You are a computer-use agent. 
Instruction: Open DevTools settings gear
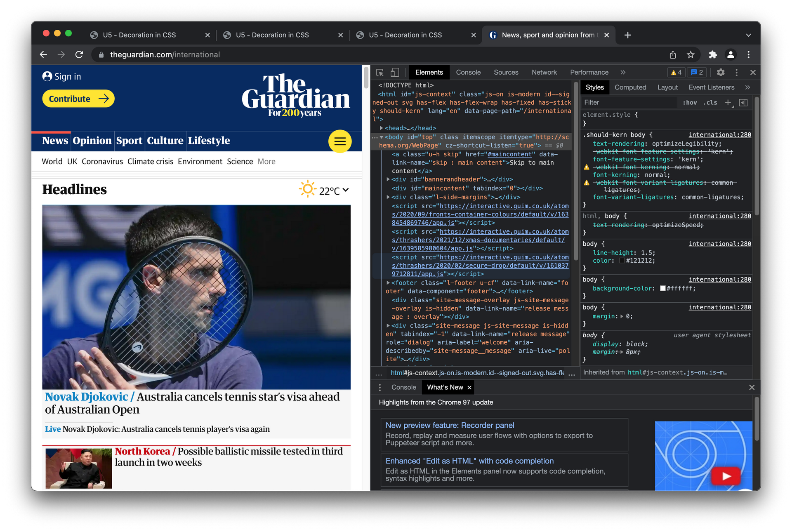721,73
